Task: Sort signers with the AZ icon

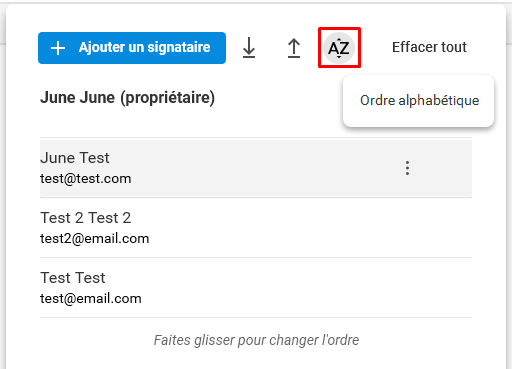Action: [x=339, y=48]
